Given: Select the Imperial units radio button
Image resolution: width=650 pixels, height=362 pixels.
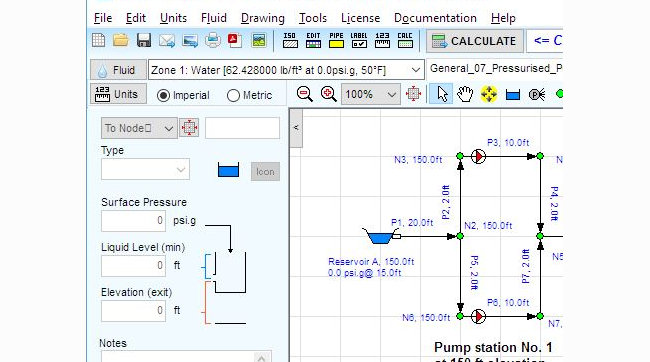Looking at the screenshot, I should 163,96.
